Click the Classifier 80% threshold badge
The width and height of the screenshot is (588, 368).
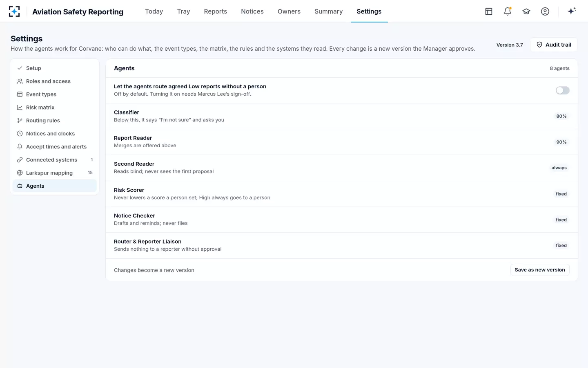(x=561, y=116)
